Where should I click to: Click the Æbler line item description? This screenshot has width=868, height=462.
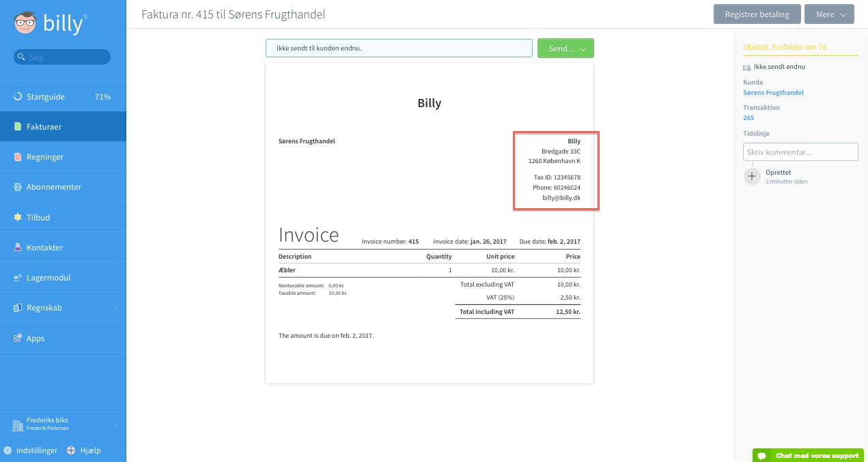287,270
